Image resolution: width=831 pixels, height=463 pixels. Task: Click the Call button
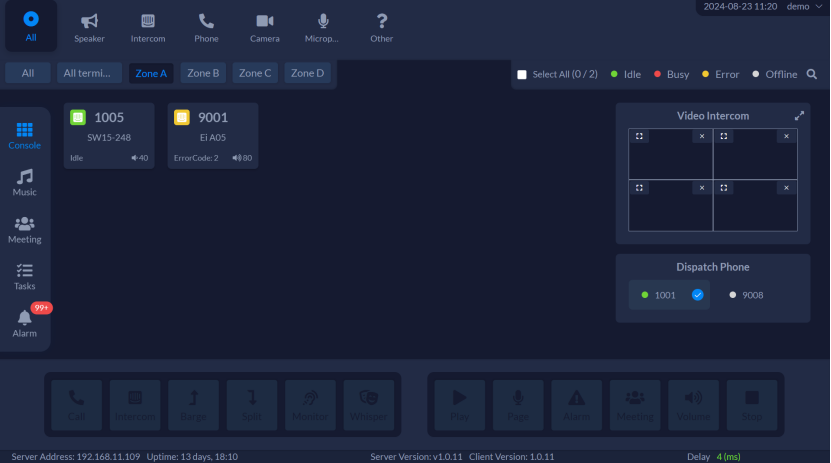point(77,404)
